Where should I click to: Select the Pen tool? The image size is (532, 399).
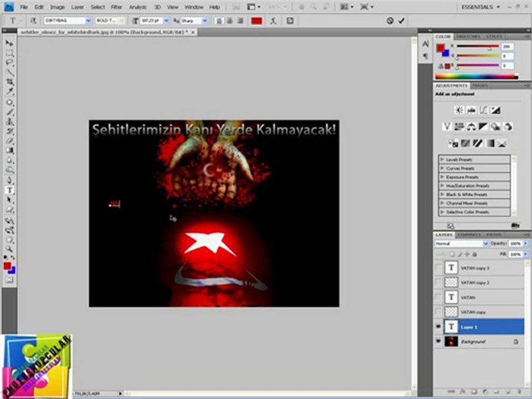(9, 180)
